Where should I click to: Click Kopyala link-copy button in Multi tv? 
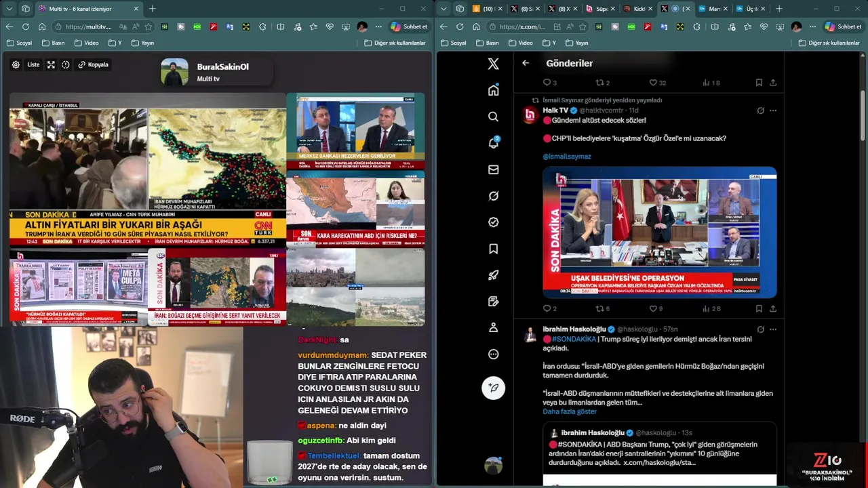point(93,65)
